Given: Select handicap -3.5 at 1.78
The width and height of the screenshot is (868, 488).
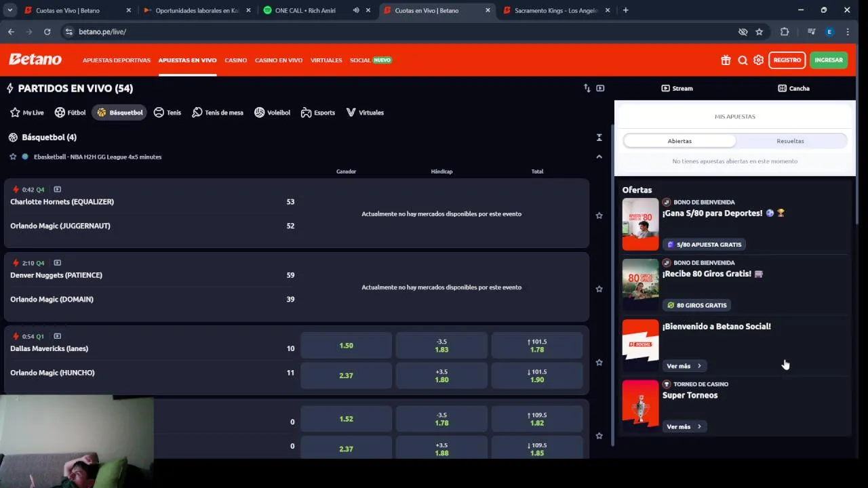Looking at the screenshot, I should pos(441,419).
